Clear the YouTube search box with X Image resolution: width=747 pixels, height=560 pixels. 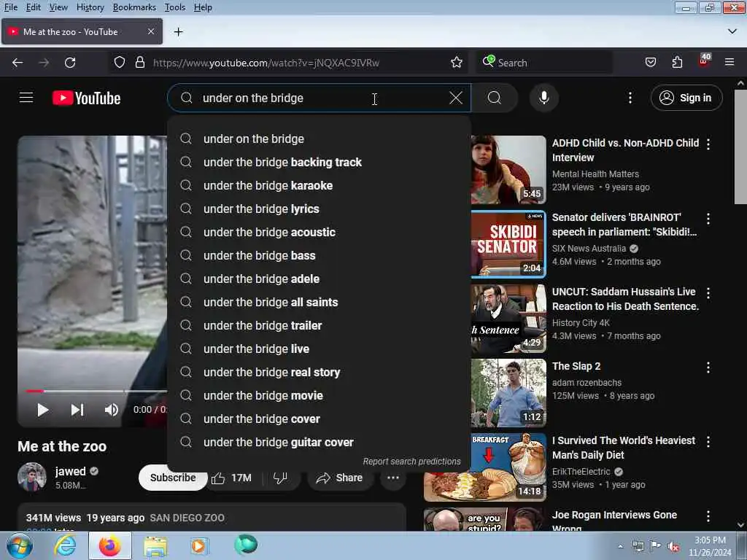[x=455, y=98]
